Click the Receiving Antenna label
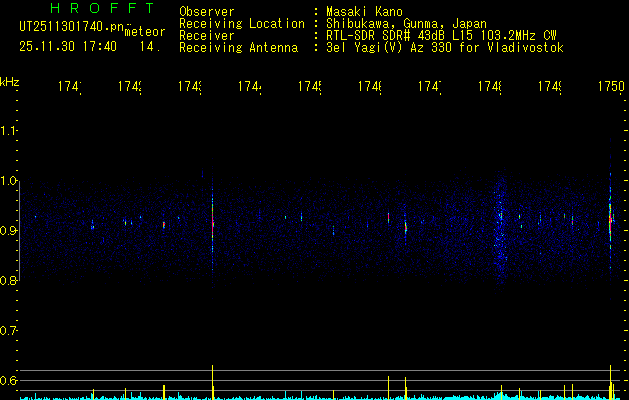 pyautogui.click(x=238, y=48)
